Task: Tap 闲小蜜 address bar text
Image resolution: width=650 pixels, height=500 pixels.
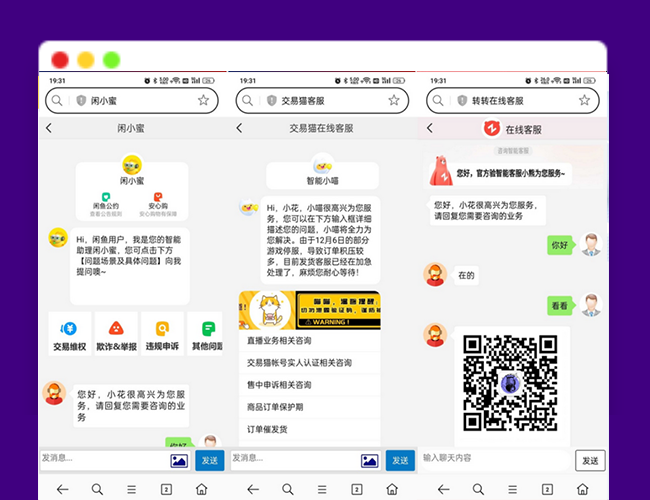Action: (104, 101)
